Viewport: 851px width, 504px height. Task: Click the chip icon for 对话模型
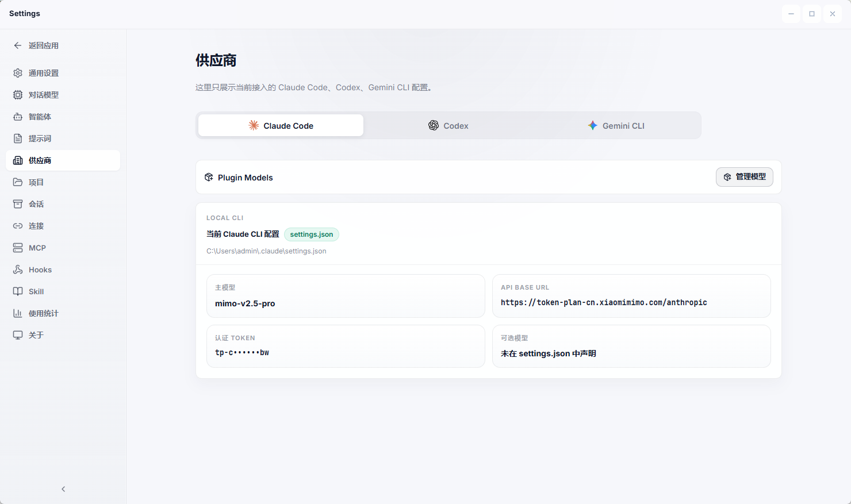[x=18, y=95]
